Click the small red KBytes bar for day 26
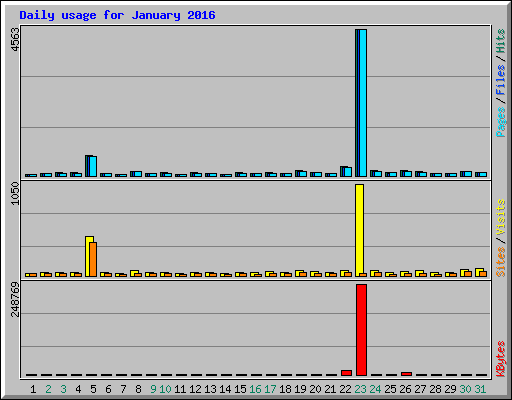The height and width of the screenshot is (400, 512). [x=406, y=374]
